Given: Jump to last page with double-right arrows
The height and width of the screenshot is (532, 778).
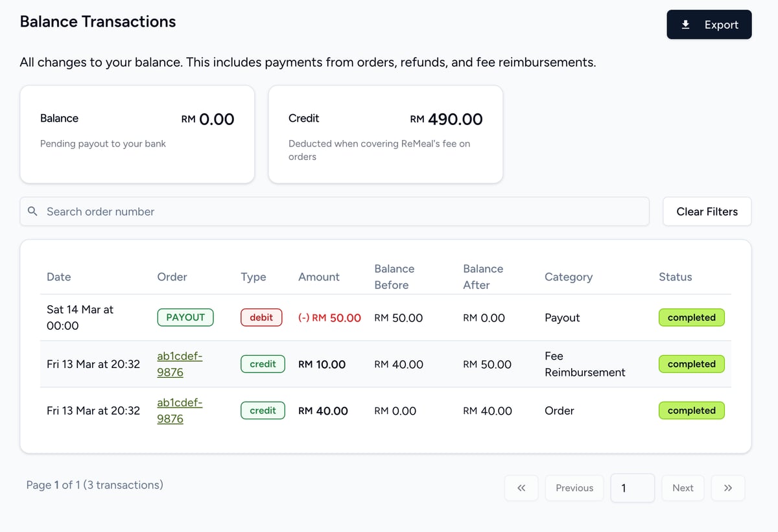Looking at the screenshot, I should (x=727, y=488).
